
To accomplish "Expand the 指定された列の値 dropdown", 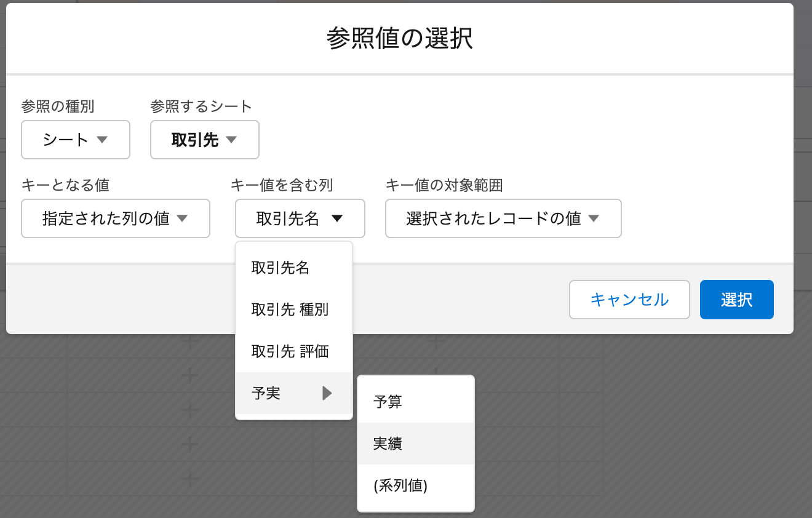I will coord(115,218).
